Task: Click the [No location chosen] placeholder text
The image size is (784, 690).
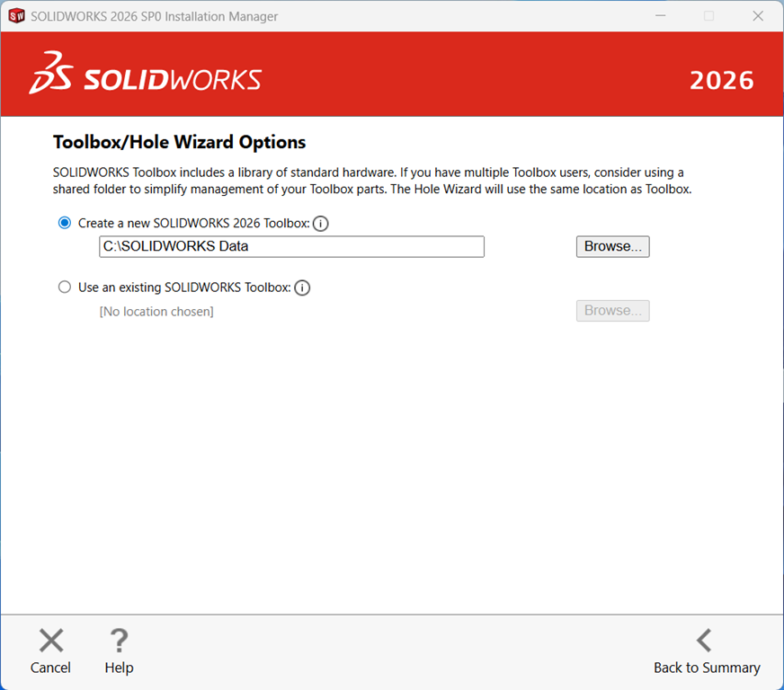Action: (156, 312)
